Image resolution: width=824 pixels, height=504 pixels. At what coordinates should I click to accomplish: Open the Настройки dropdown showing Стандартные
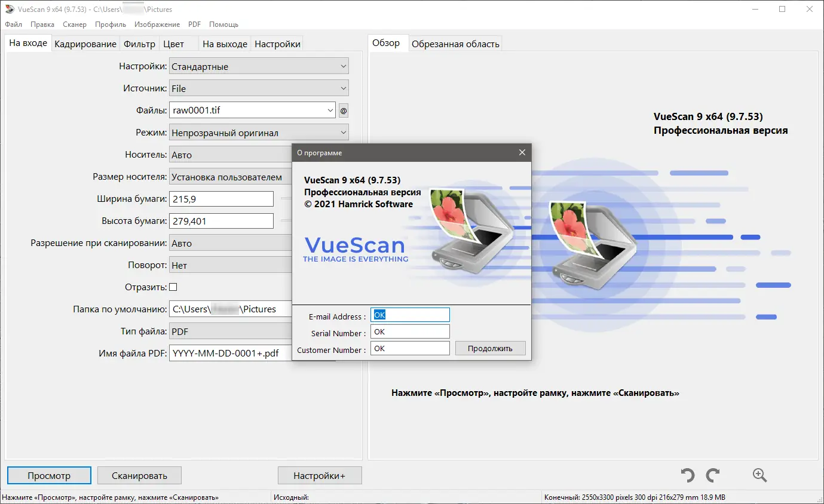[259, 66]
